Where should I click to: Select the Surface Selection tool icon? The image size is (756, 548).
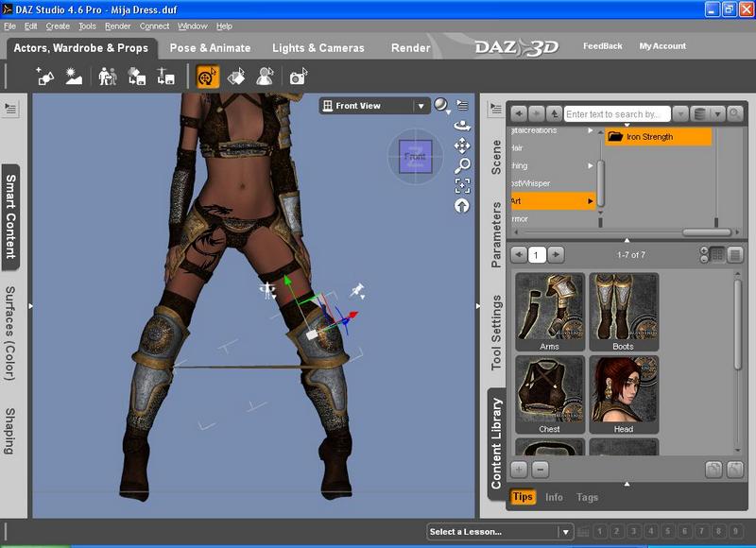pos(236,77)
